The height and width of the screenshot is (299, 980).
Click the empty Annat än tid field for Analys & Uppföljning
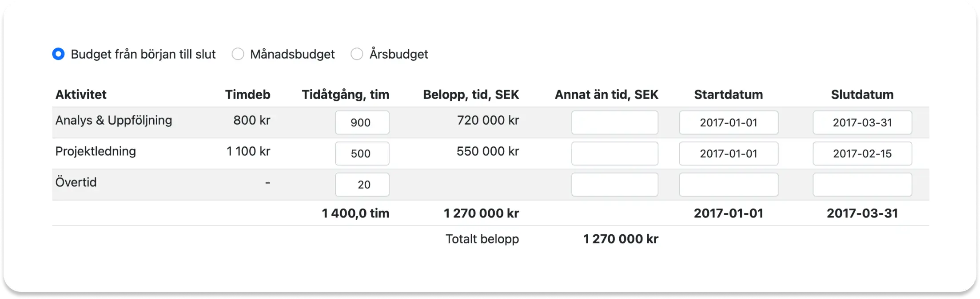pyautogui.click(x=614, y=122)
